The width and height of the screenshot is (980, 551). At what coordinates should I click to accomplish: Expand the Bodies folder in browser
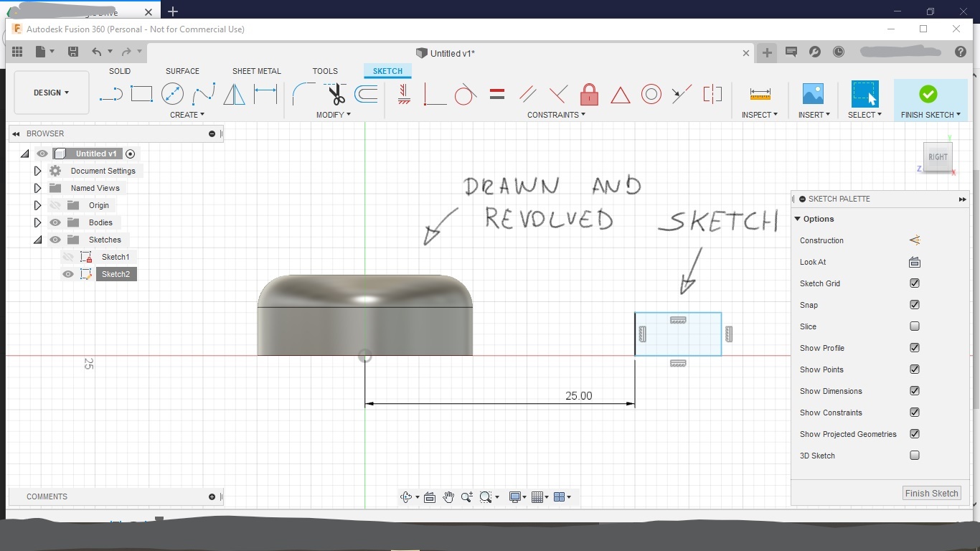coord(37,222)
